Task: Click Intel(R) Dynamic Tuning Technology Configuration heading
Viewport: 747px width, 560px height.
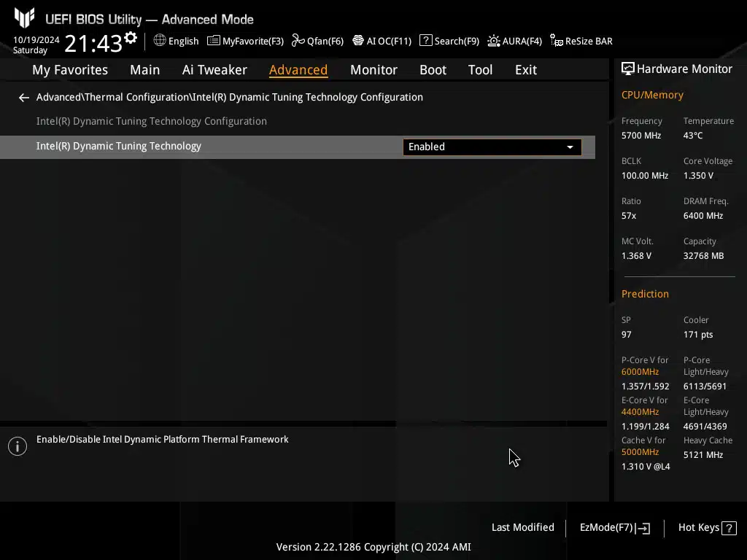Action: pos(152,122)
